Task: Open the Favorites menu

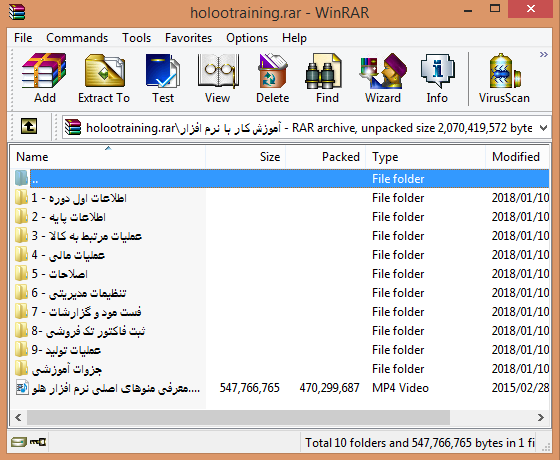Action: pos(188,38)
